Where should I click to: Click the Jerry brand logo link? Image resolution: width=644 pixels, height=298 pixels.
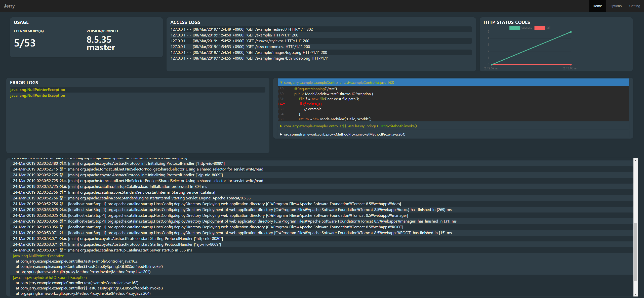click(9, 6)
